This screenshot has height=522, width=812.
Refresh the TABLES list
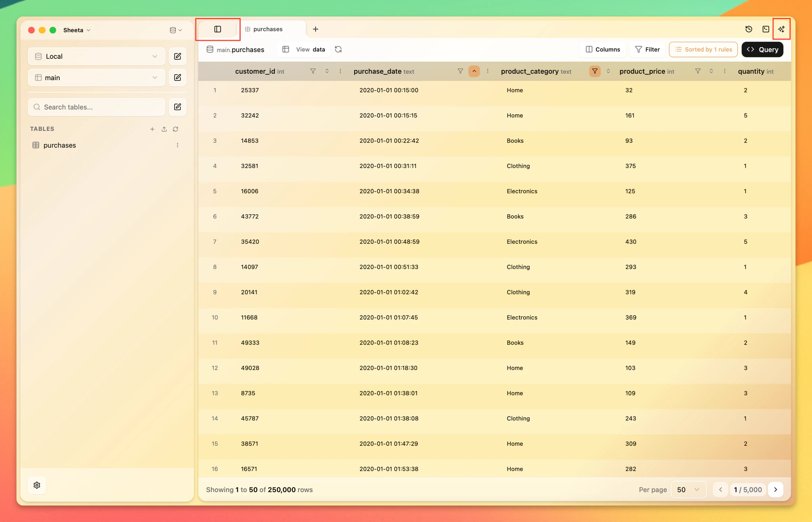[176, 129]
